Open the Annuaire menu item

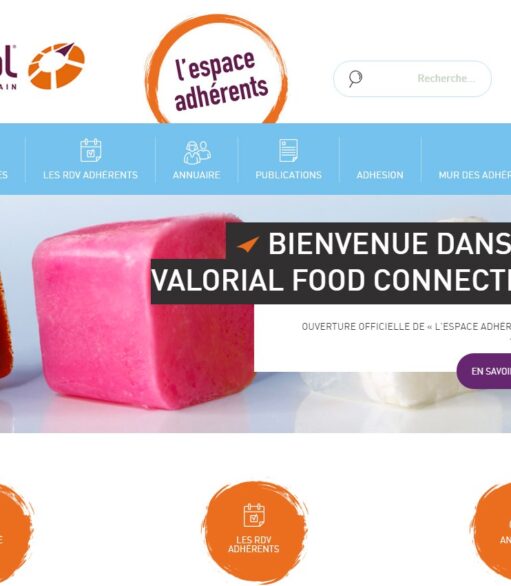pyautogui.click(x=197, y=175)
